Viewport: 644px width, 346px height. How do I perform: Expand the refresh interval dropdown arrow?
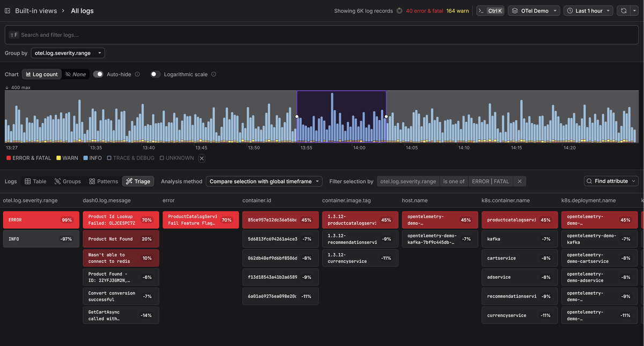[634, 11]
